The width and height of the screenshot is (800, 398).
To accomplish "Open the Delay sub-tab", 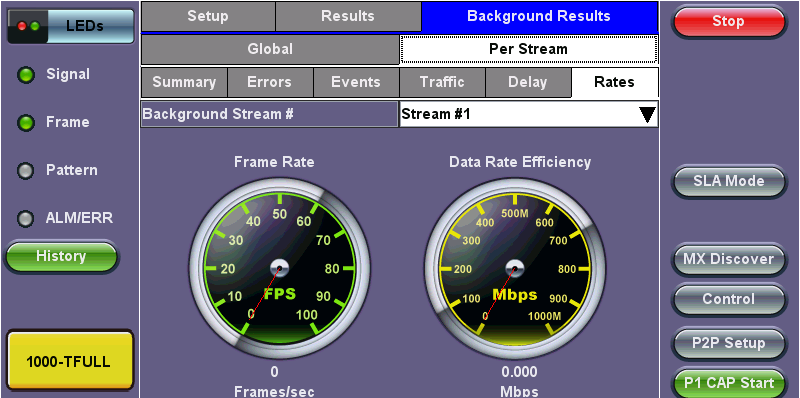I will click(x=528, y=83).
